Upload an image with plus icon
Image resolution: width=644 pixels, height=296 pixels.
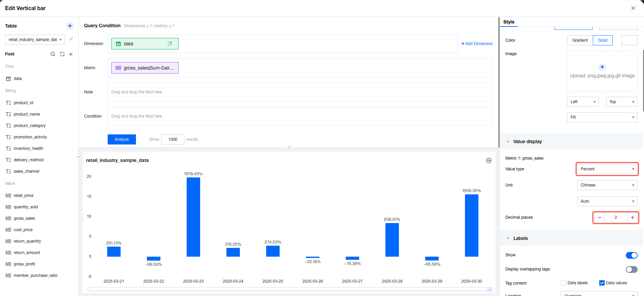tap(602, 67)
